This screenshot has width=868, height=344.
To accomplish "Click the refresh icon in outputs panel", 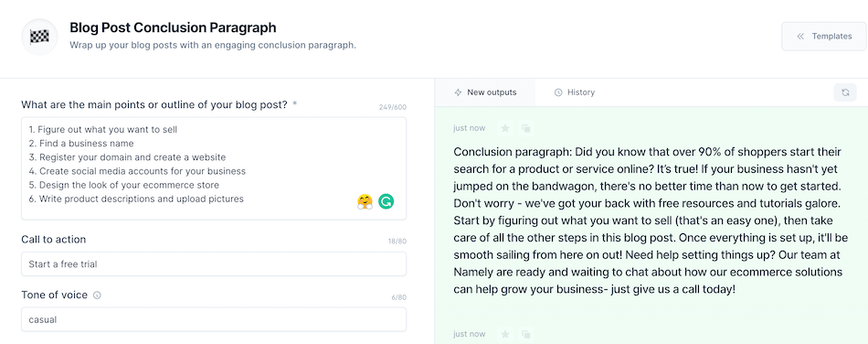I will tap(845, 92).
